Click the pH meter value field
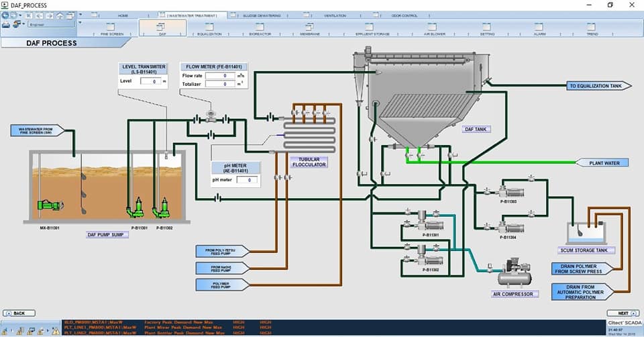The width and height of the screenshot is (644, 337). 246,180
